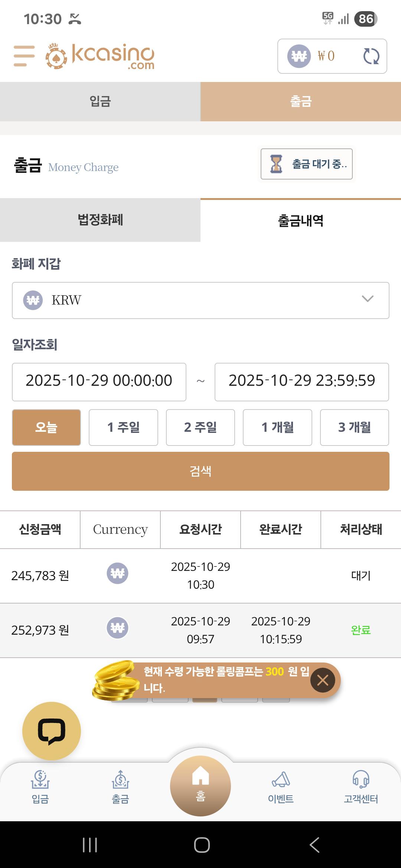Expand the KRW wallet dropdown
401x868 pixels.
(200, 300)
